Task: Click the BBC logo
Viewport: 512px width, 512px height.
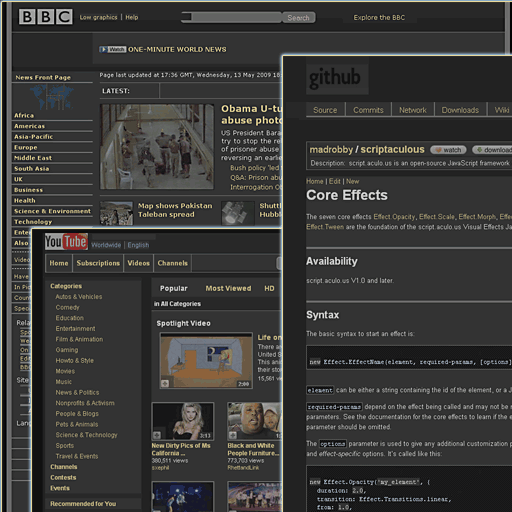Action: (45, 17)
